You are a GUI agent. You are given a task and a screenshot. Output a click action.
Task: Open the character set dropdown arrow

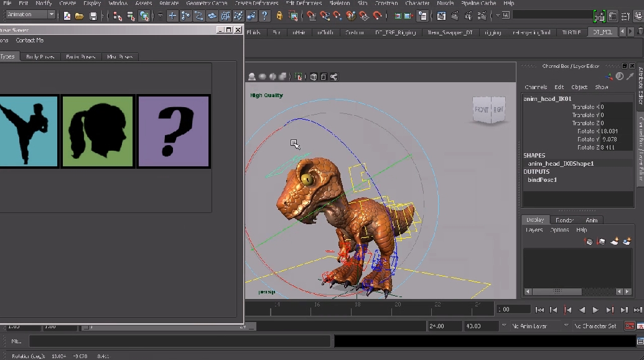coord(566,326)
